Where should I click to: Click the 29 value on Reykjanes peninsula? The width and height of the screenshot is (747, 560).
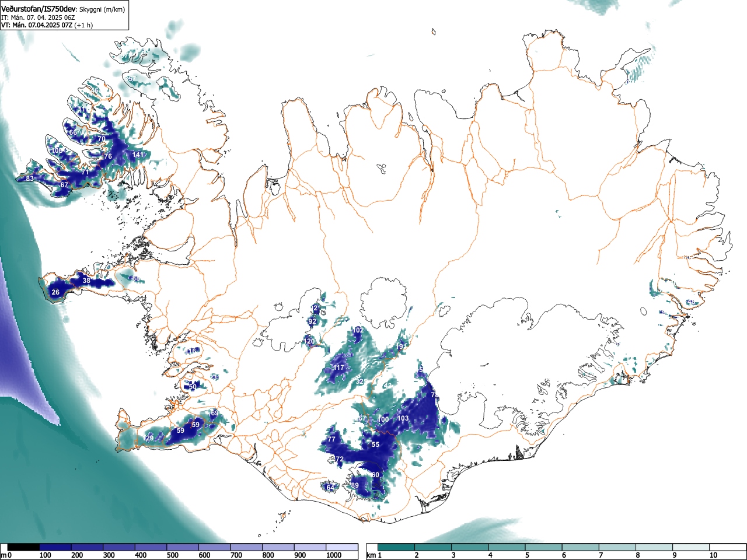coord(149,438)
